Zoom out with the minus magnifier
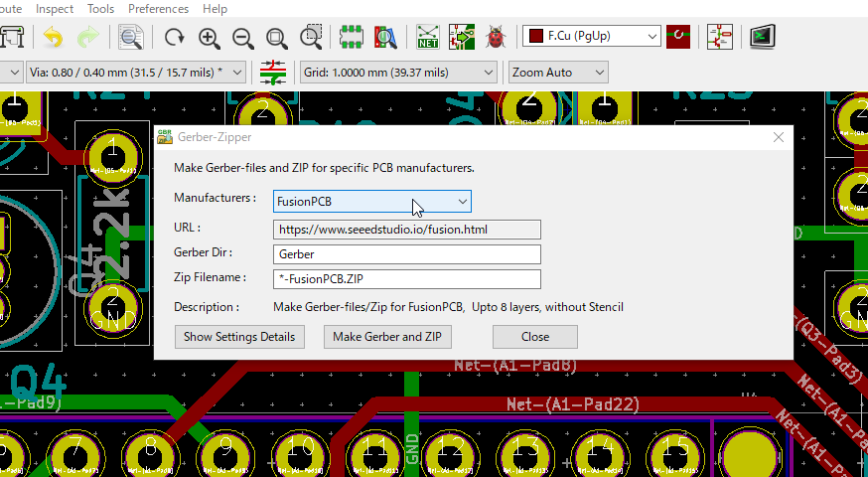The width and height of the screenshot is (868, 477). pos(243,37)
